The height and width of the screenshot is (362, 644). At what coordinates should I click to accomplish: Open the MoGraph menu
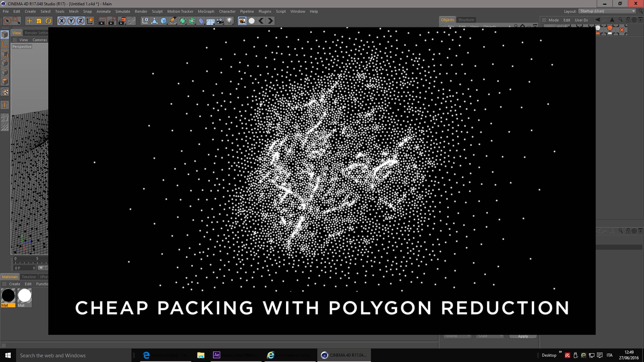[x=206, y=11]
